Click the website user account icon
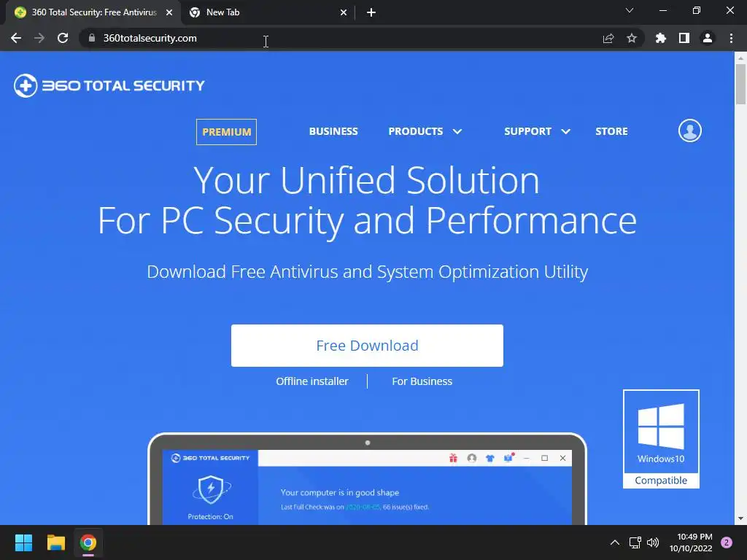747x560 pixels. tap(690, 131)
